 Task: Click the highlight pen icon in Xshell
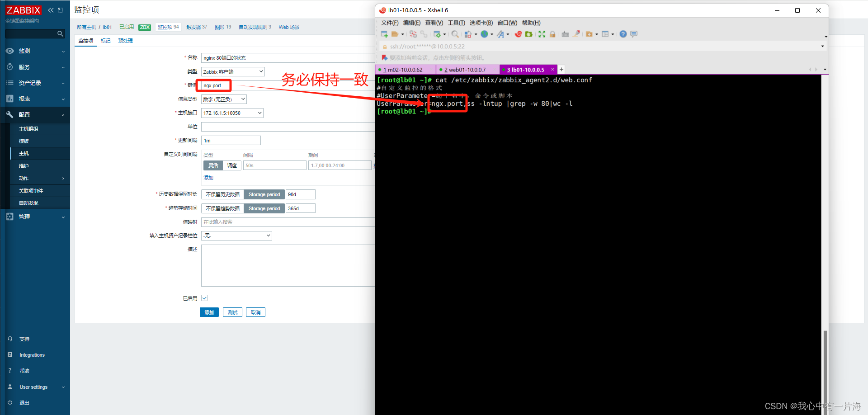[576, 34]
